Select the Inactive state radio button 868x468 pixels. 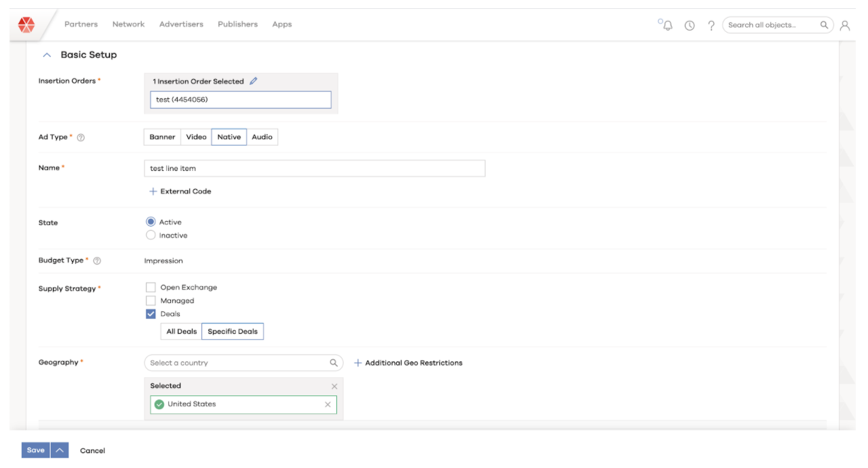(151, 235)
